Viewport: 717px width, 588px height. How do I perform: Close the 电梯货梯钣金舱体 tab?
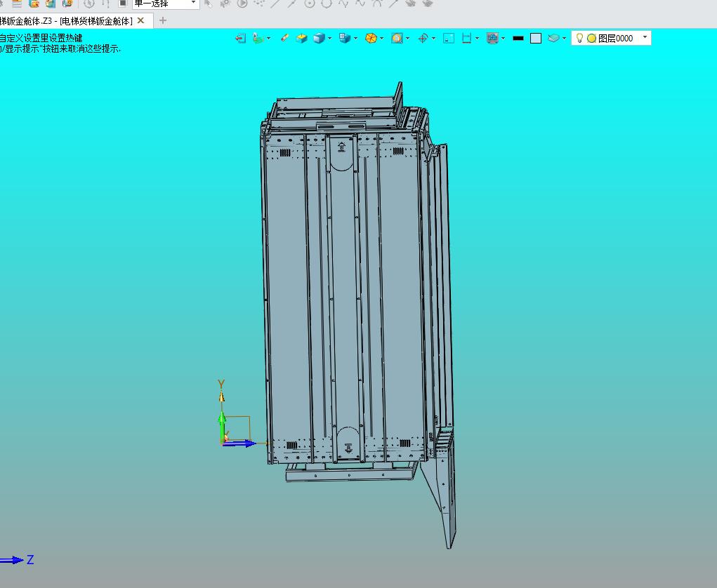[x=141, y=20]
